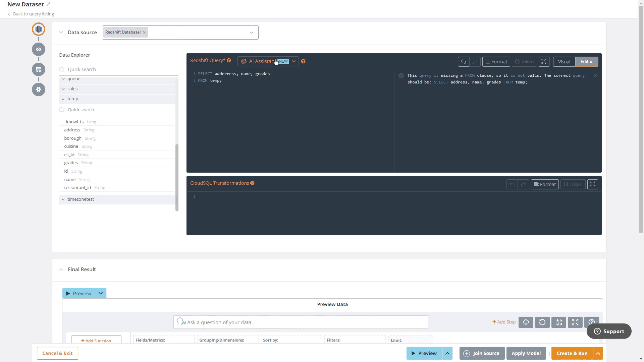Viewport: 644px width, 362px height.
Task: Expand Cloud9QL Transformations editor to fullscreen
Action: [x=592, y=184]
